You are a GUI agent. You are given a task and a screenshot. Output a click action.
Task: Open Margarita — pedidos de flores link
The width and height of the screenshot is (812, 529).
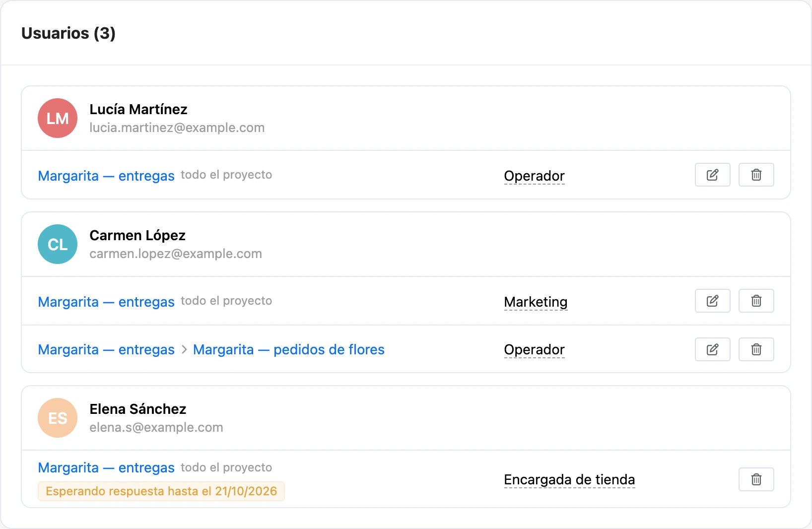click(289, 349)
